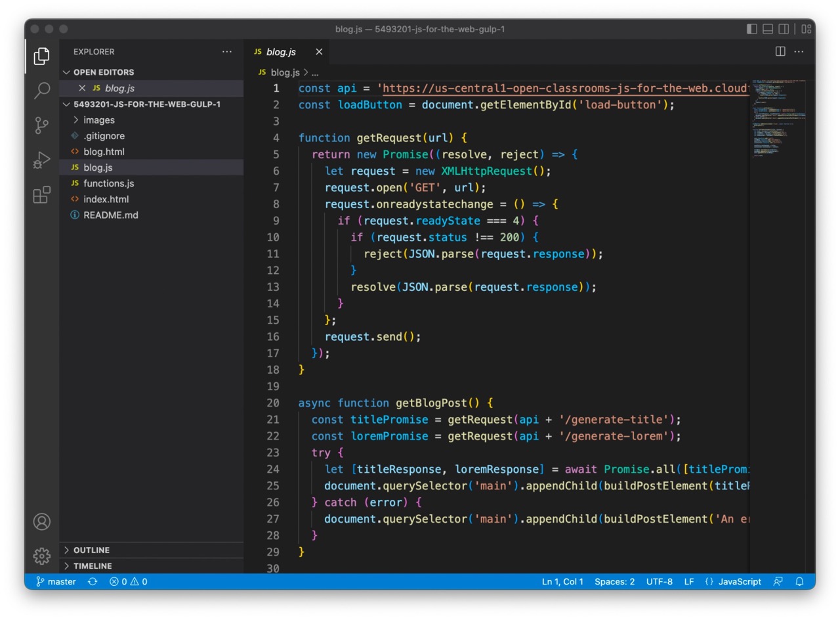
Task: Click the sync changes icon in status bar
Action: coord(93,581)
